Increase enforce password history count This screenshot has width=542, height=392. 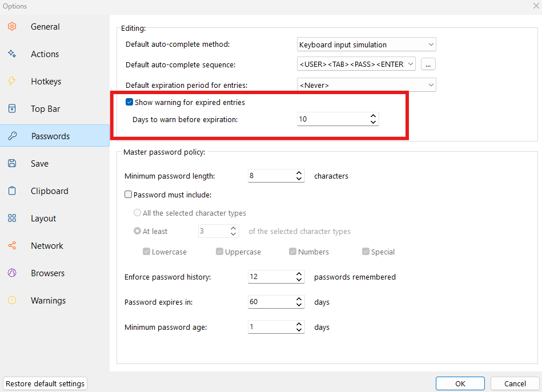299,273
